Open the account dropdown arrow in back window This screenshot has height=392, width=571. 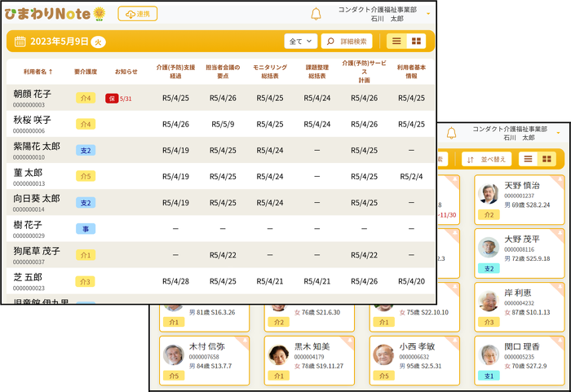[559, 133]
